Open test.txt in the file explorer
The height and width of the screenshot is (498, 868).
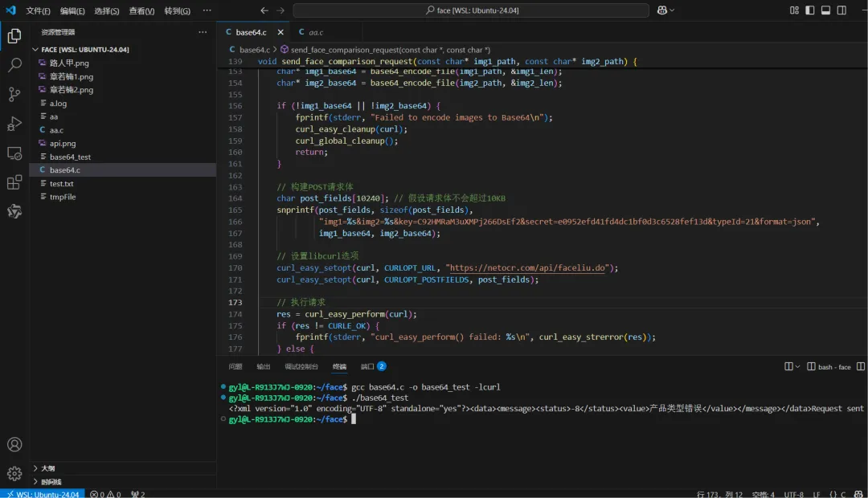pos(62,183)
